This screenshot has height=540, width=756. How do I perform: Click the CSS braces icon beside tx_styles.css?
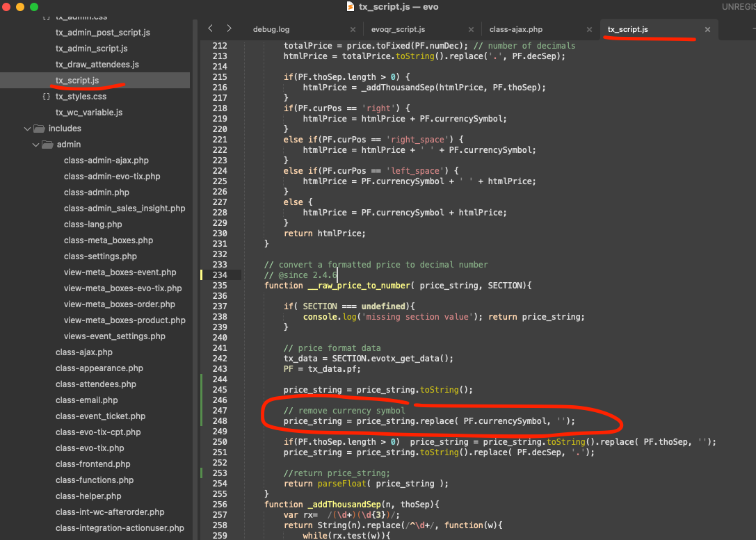coord(47,97)
